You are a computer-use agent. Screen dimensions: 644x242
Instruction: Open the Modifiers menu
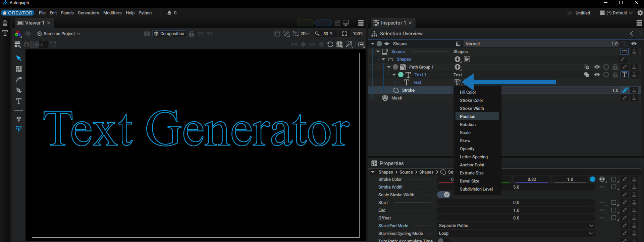tap(112, 13)
